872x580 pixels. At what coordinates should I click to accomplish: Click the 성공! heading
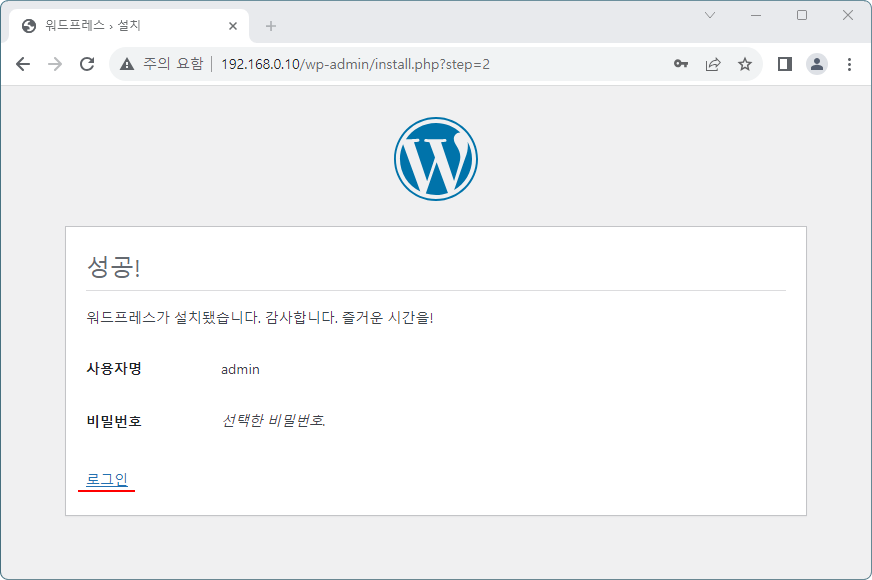pyautogui.click(x=113, y=267)
